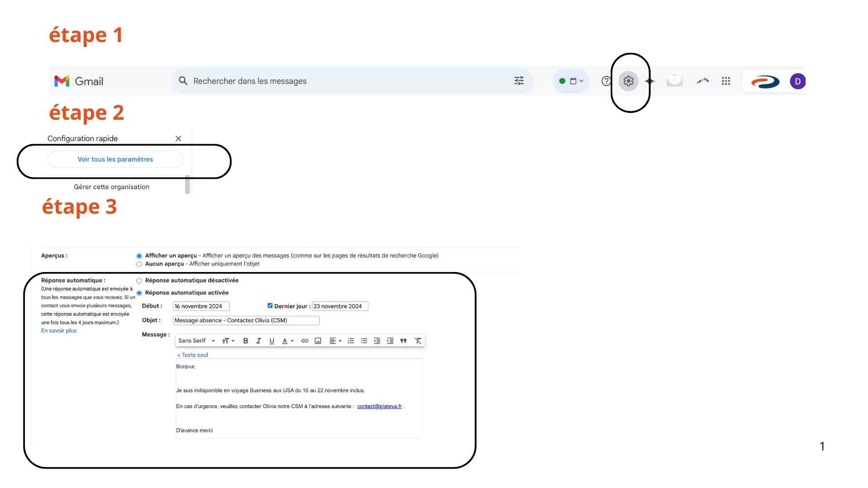Insert a link in the message
868x488 pixels.
point(305,341)
